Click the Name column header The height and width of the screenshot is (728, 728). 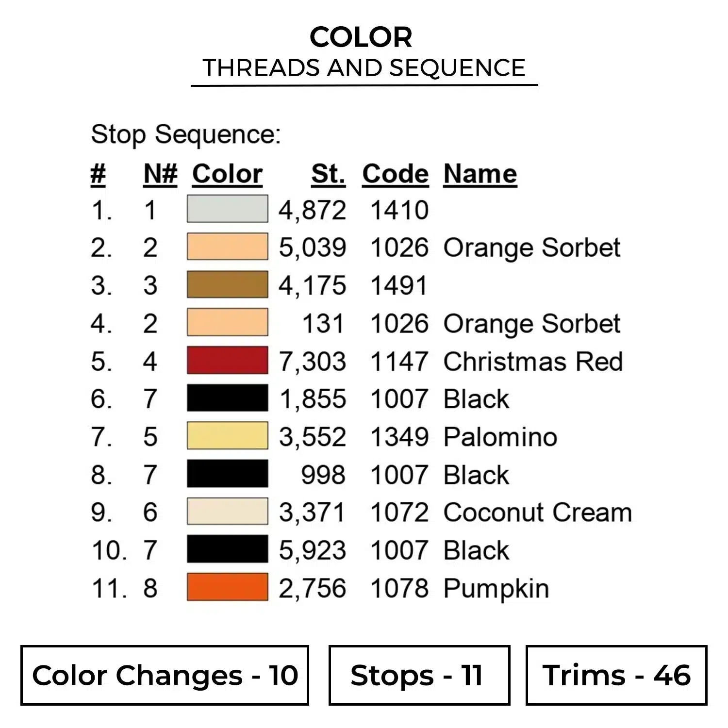pyautogui.click(x=480, y=174)
